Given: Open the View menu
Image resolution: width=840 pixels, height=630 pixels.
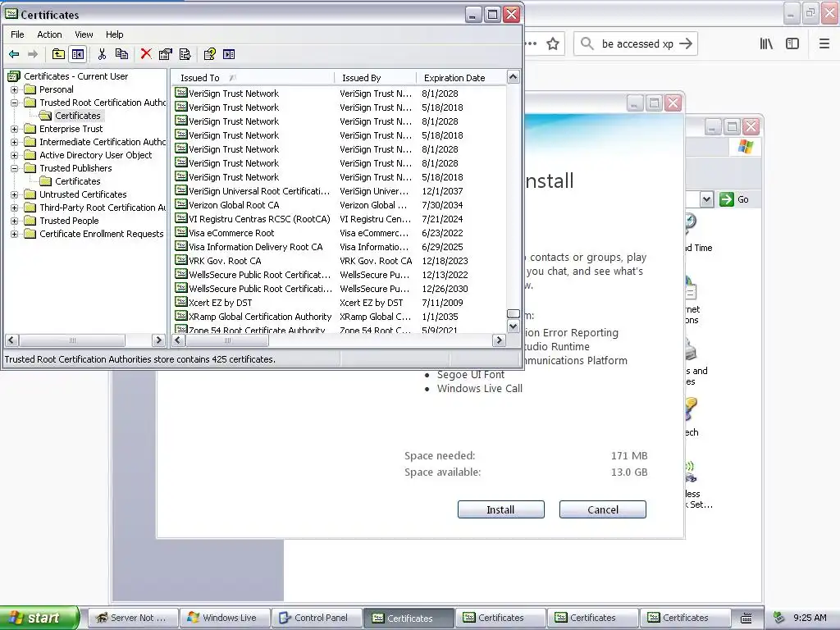Looking at the screenshot, I should coord(84,34).
